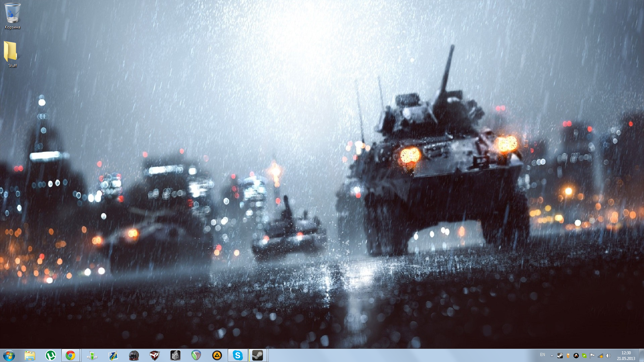Select the Stuff folder on desktop
The width and height of the screenshot is (644, 362).
pyautogui.click(x=12, y=55)
